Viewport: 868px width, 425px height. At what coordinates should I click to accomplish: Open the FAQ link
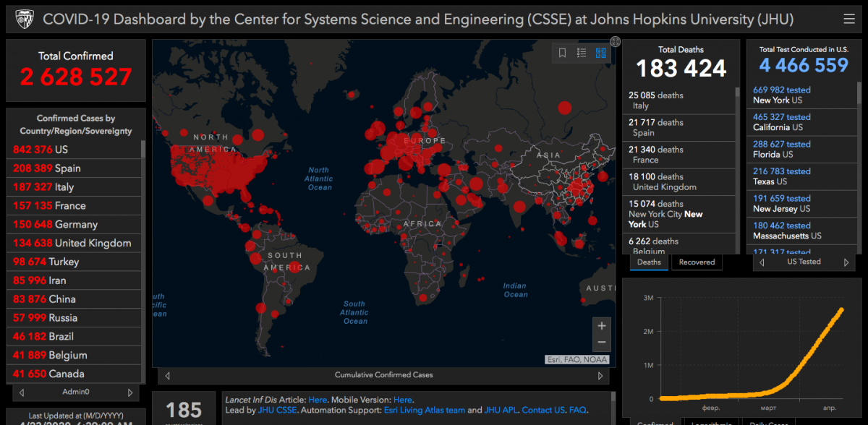point(577,411)
